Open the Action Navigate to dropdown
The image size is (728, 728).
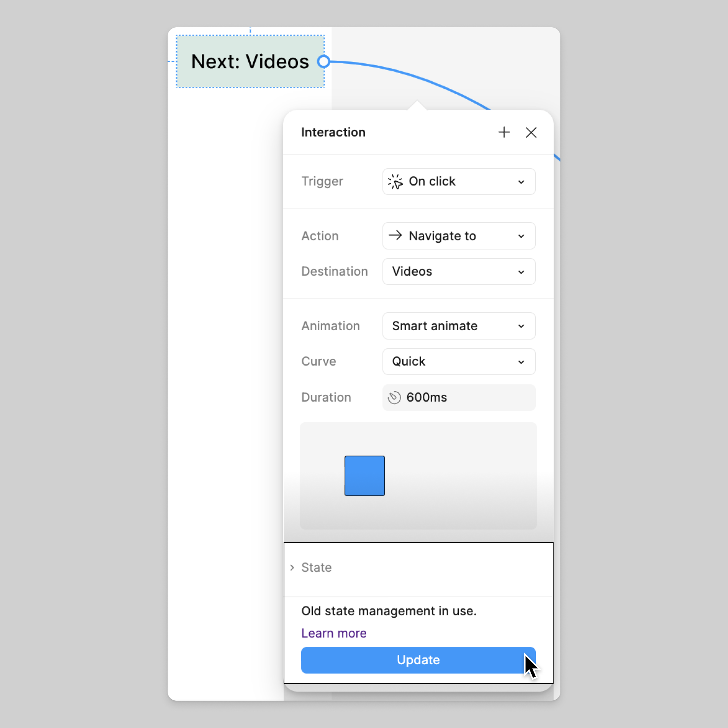459,236
